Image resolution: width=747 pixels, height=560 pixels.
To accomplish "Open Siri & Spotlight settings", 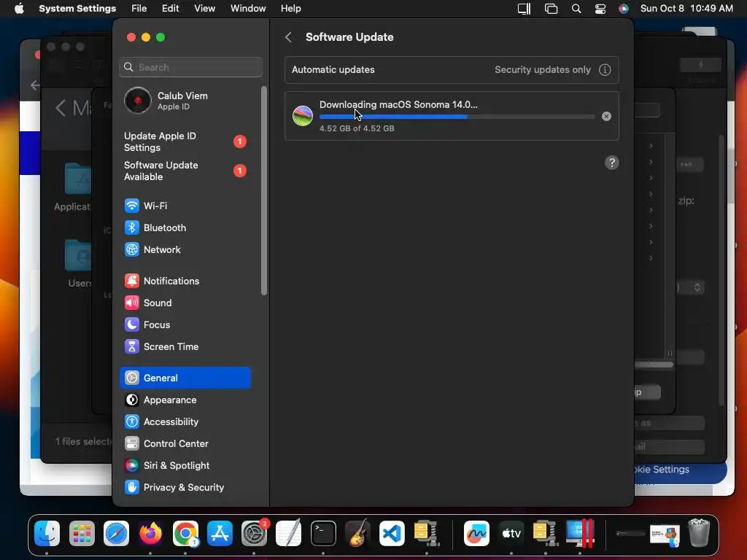I will (185, 466).
